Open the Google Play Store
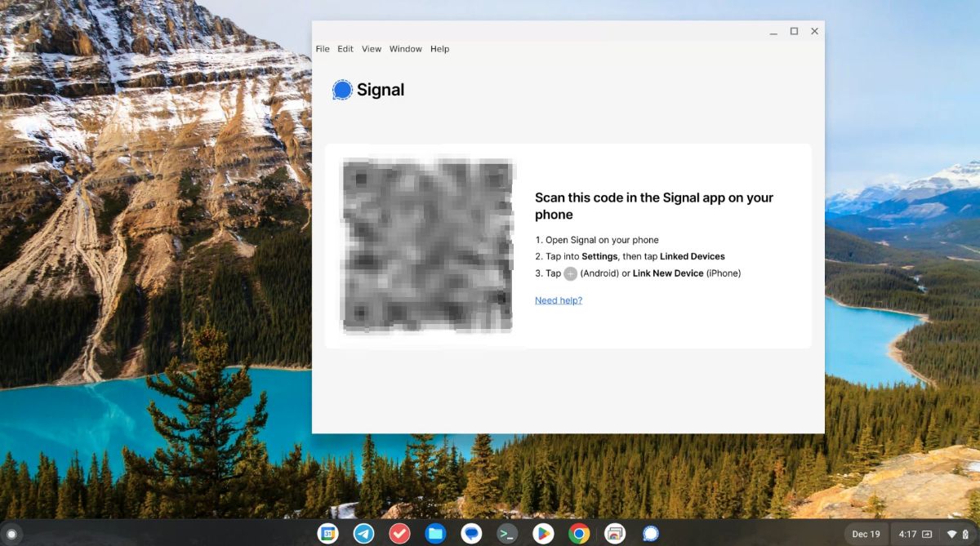The height and width of the screenshot is (546, 980). click(x=542, y=534)
